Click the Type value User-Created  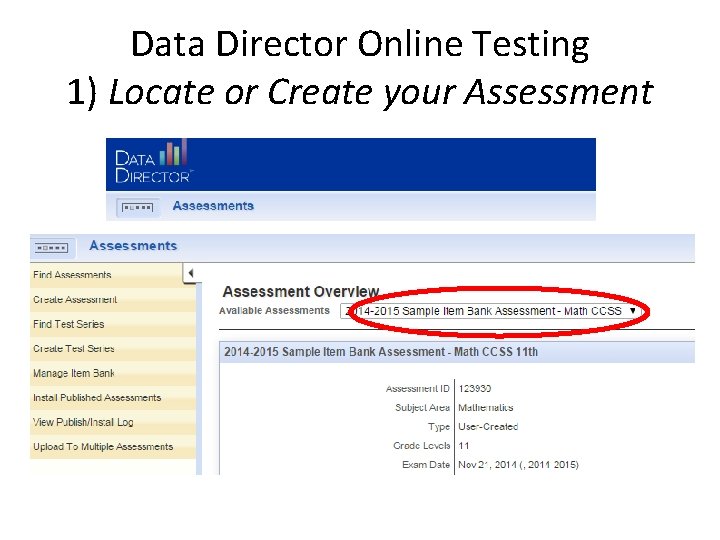[488, 427]
